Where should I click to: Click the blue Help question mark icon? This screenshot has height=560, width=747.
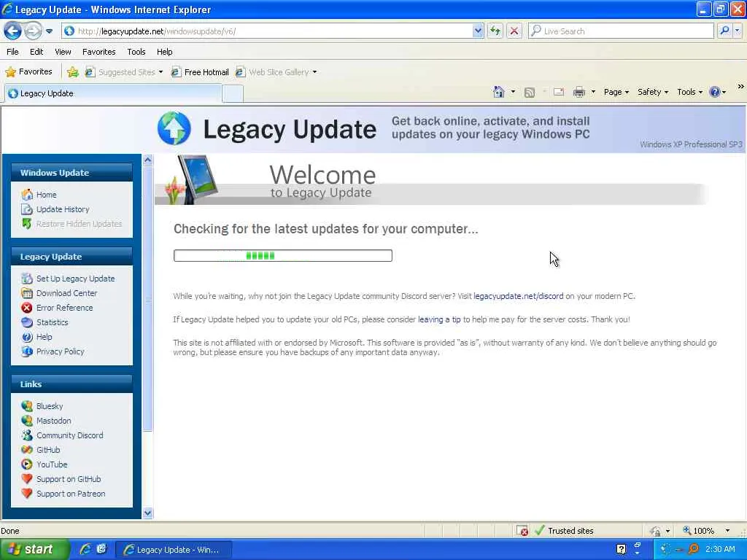pos(715,92)
